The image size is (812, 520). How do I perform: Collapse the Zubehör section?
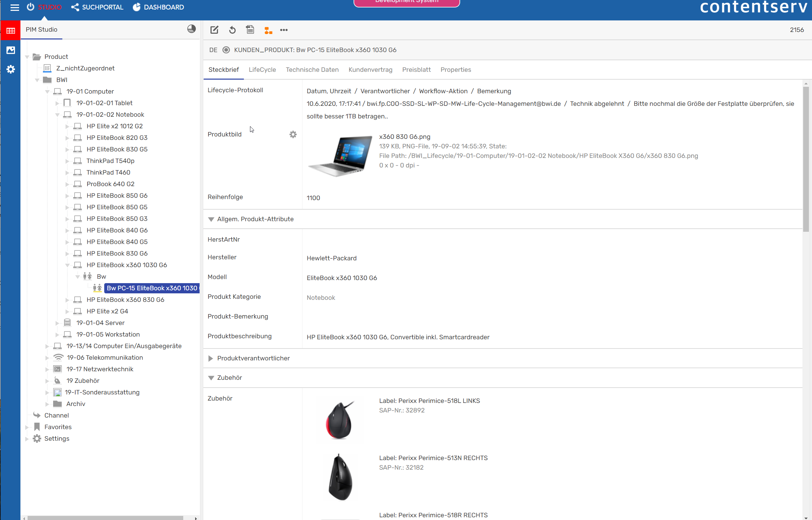coord(211,378)
